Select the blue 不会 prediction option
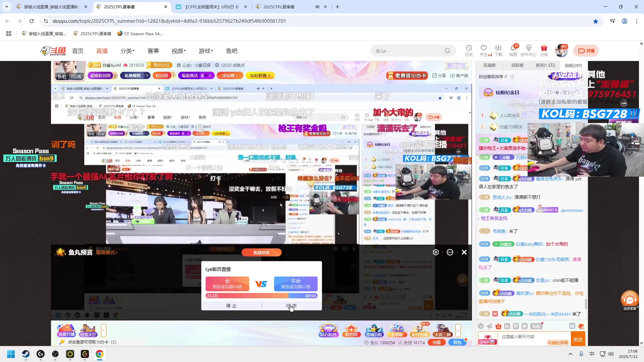 [296, 284]
